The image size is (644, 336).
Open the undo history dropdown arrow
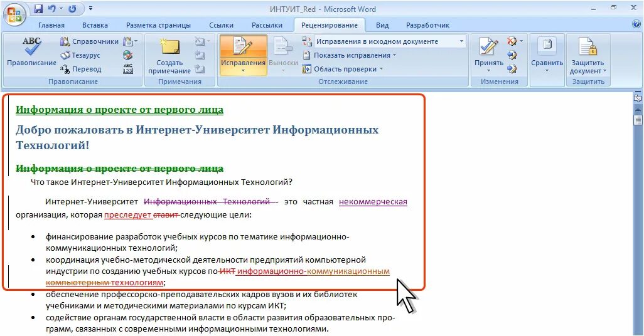tap(61, 9)
